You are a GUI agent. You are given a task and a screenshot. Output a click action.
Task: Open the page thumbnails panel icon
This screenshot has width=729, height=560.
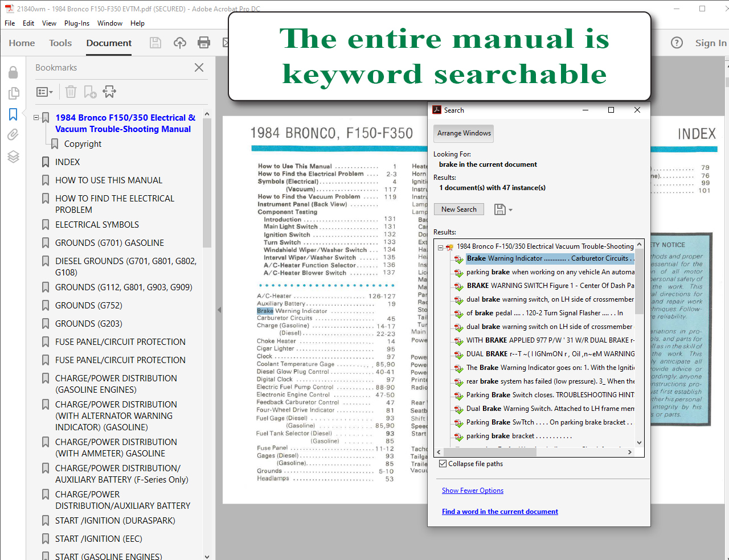point(13,93)
